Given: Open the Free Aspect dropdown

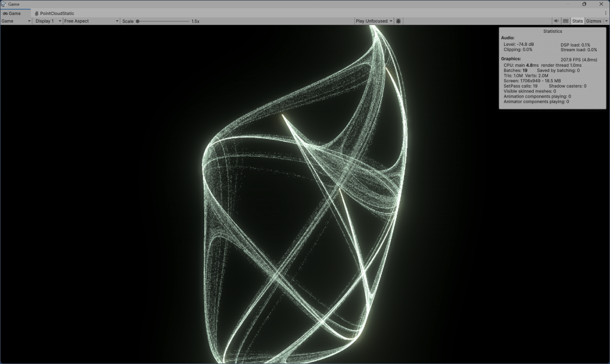Looking at the screenshot, I should click(91, 21).
